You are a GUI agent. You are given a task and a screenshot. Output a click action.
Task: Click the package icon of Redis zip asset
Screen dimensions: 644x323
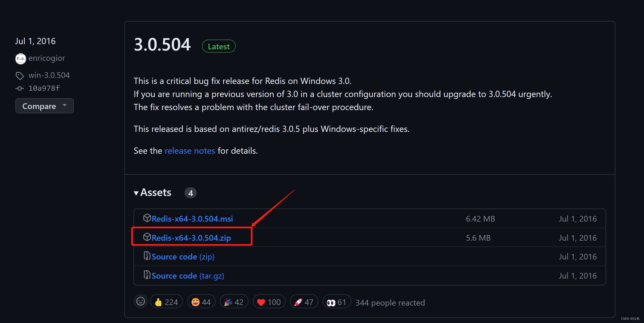[x=147, y=237]
